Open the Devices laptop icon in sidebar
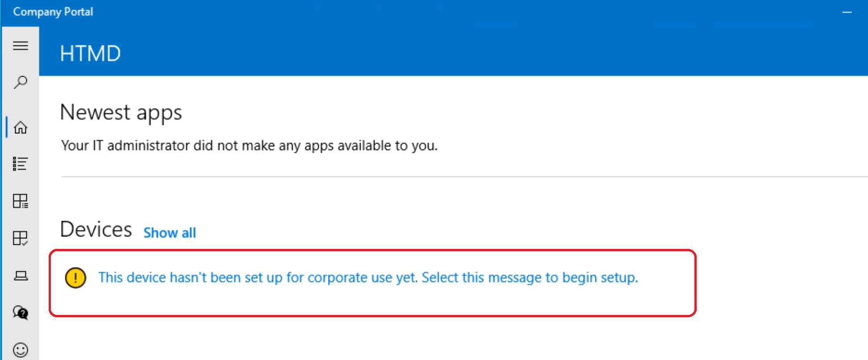The width and height of the screenshot is (868, 360). tap(21, 276)
